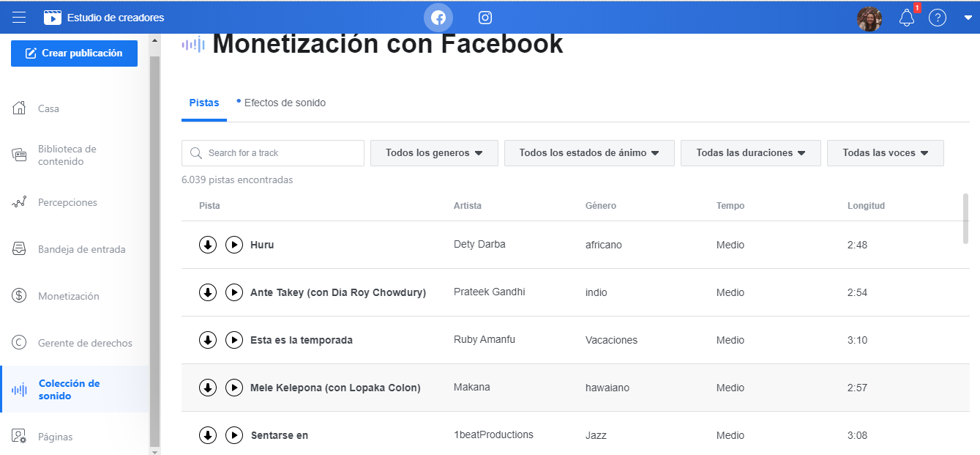Switch to Instagram platform icon
This screenshot has height=455, width=980.
[x=485, y=18]
